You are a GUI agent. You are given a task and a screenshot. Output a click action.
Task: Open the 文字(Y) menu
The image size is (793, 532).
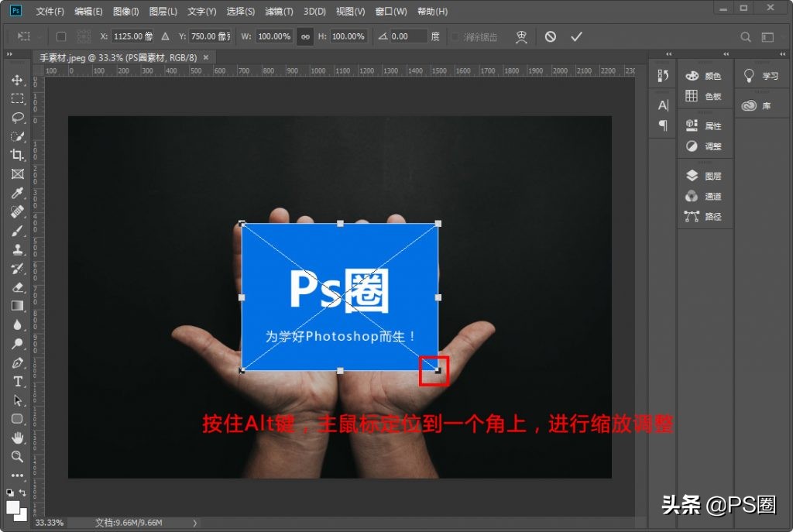tap(202, 11)
